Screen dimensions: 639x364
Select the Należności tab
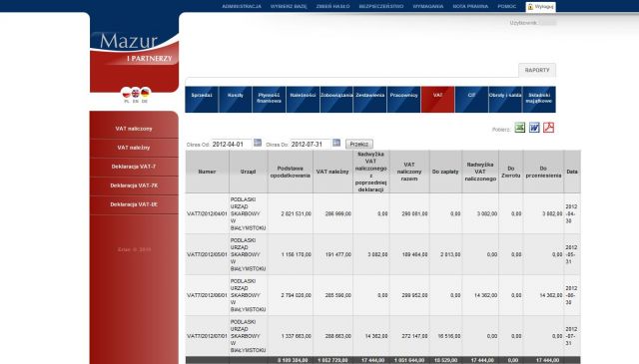click(303, 100)
